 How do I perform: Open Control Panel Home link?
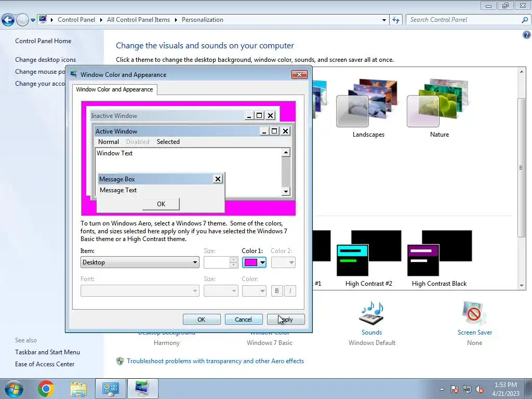pos(43,41)
